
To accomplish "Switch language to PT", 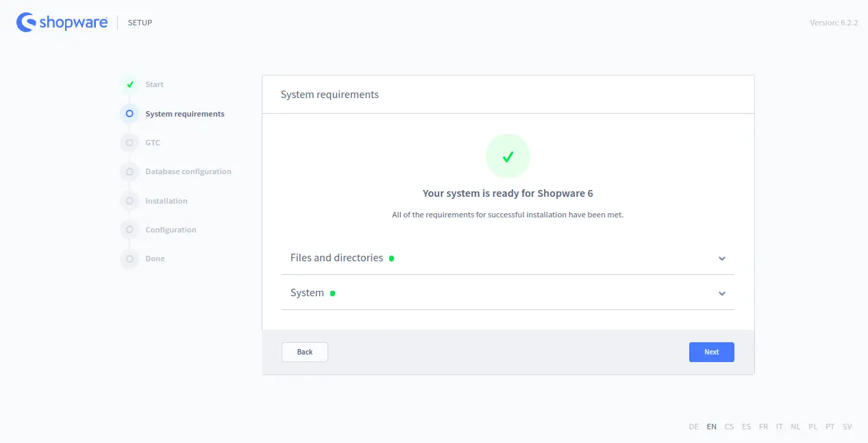I will coord(830,427).
